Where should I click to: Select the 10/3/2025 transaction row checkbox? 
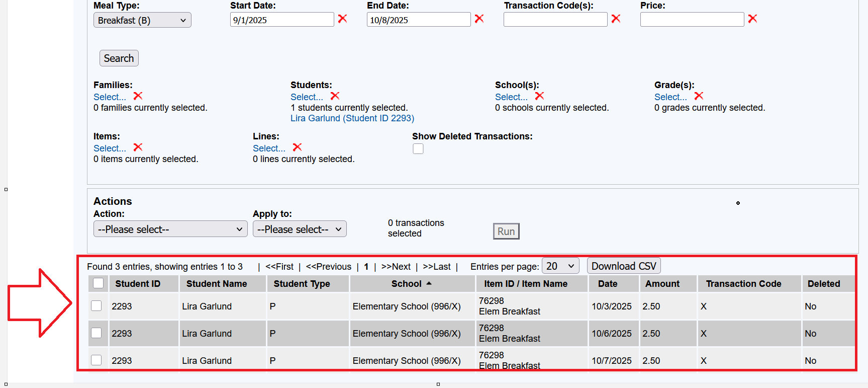97,306
